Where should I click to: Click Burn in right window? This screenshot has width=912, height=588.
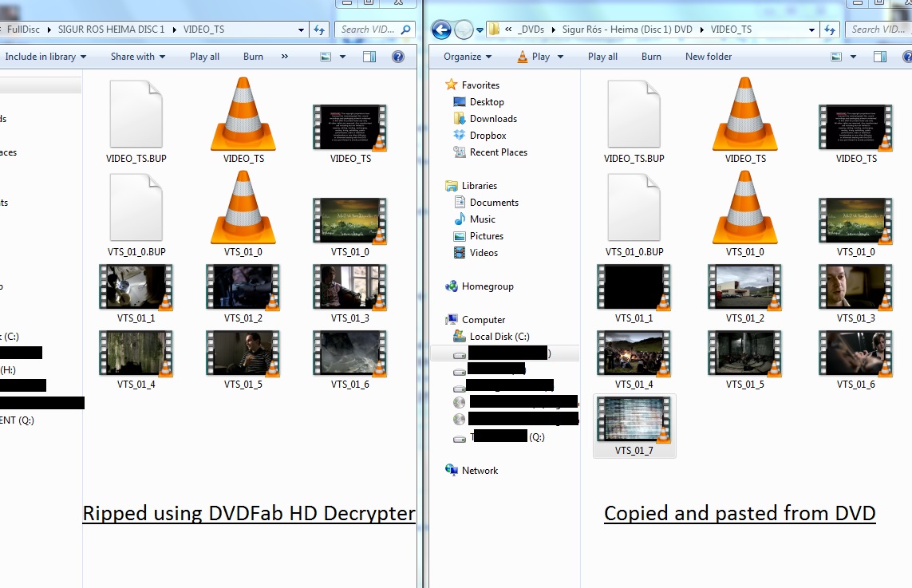pos(651,57)
